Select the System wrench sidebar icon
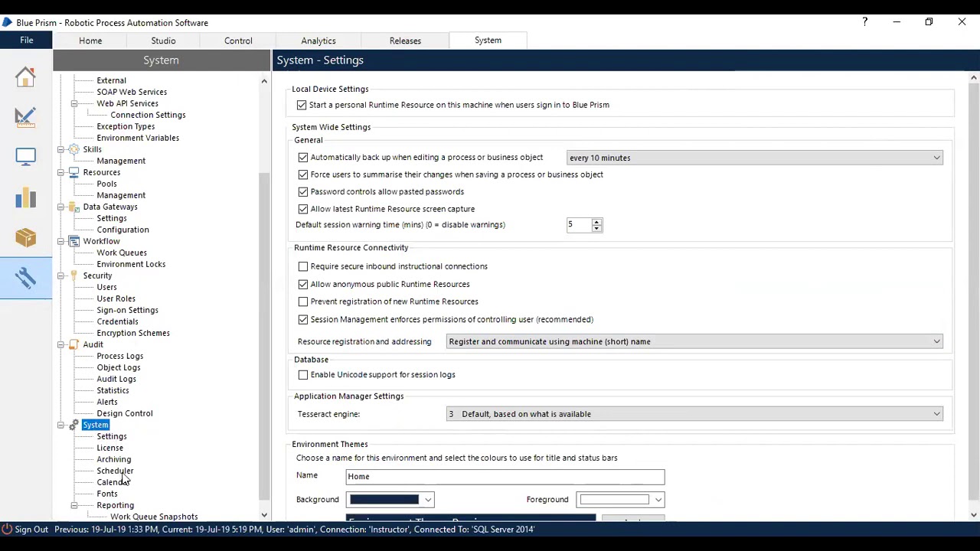 click(25, 278)
